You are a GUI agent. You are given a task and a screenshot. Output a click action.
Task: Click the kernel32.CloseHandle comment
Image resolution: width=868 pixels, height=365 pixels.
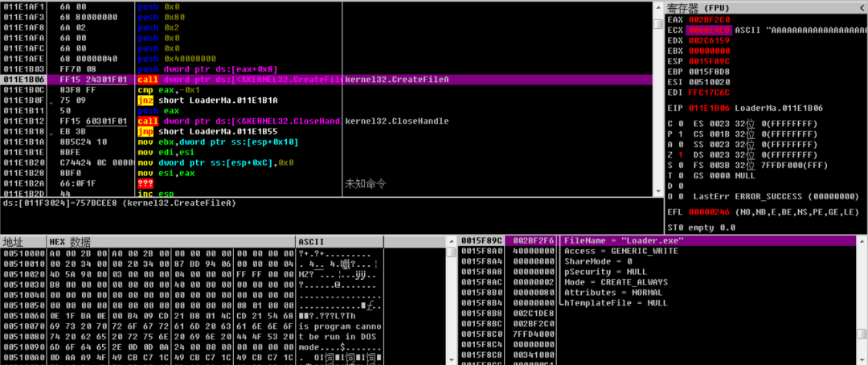pyautogui.click(x=396, y=121)
